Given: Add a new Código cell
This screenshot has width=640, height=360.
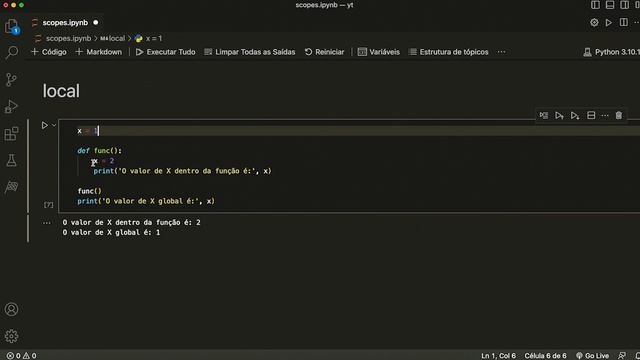Looking at the screenshot, I should 49,52.
